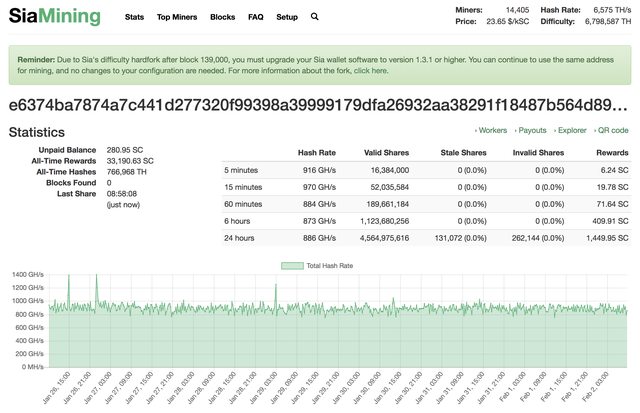Viewport: 640px width, 413px height.
Task: Click the 916 GH/s hash rate cell
Action: 319,170
